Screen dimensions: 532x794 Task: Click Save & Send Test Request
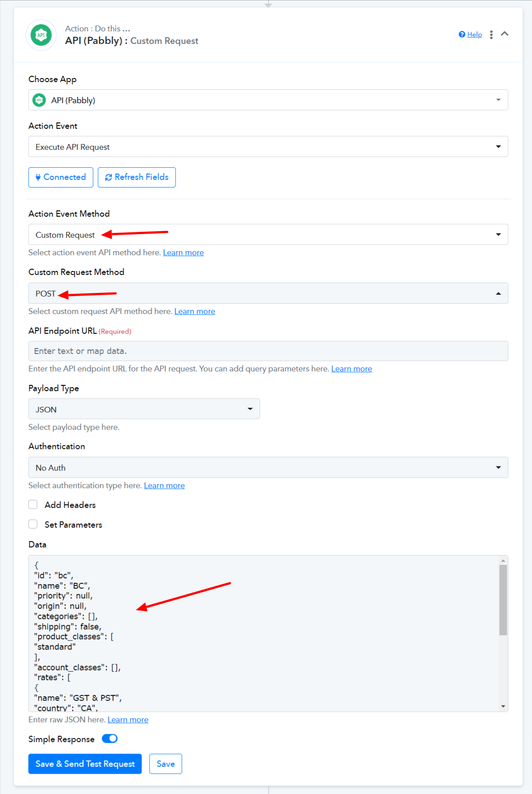[85, 764]
